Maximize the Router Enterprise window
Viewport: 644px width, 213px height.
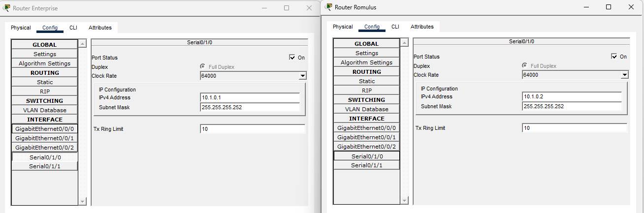tap(287, 8)
